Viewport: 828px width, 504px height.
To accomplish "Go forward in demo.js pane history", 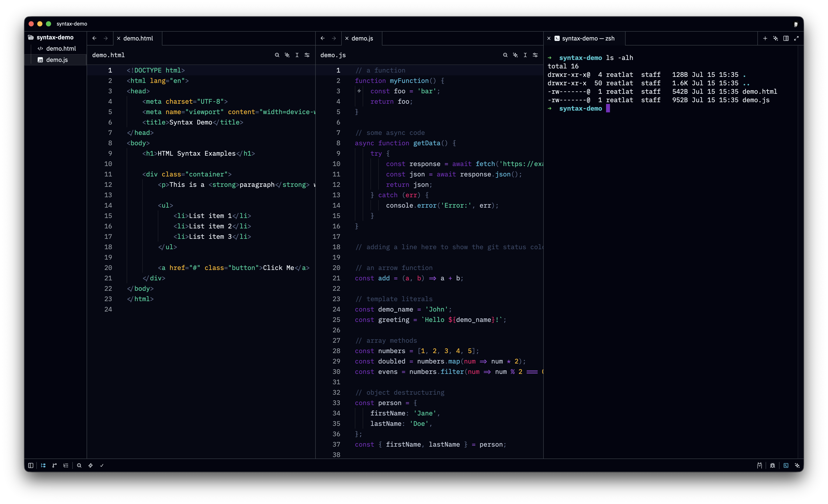I will (334, 38).
